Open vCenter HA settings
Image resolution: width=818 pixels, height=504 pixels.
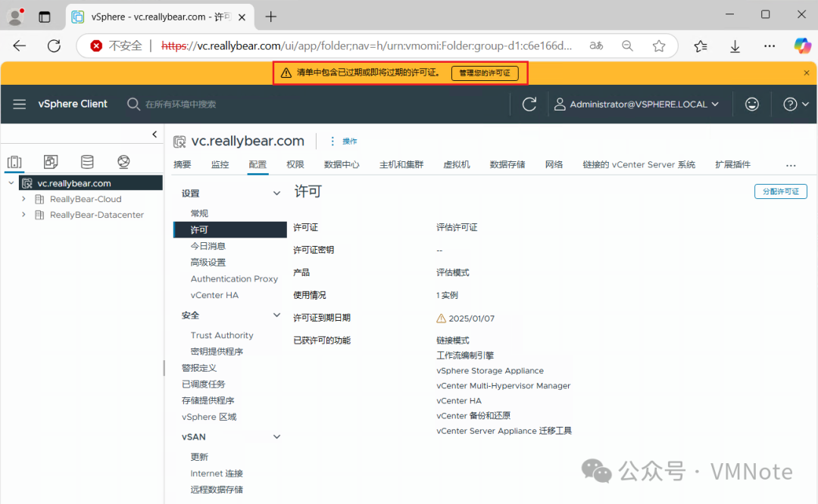pyautogui.click(x=214, y=295)
